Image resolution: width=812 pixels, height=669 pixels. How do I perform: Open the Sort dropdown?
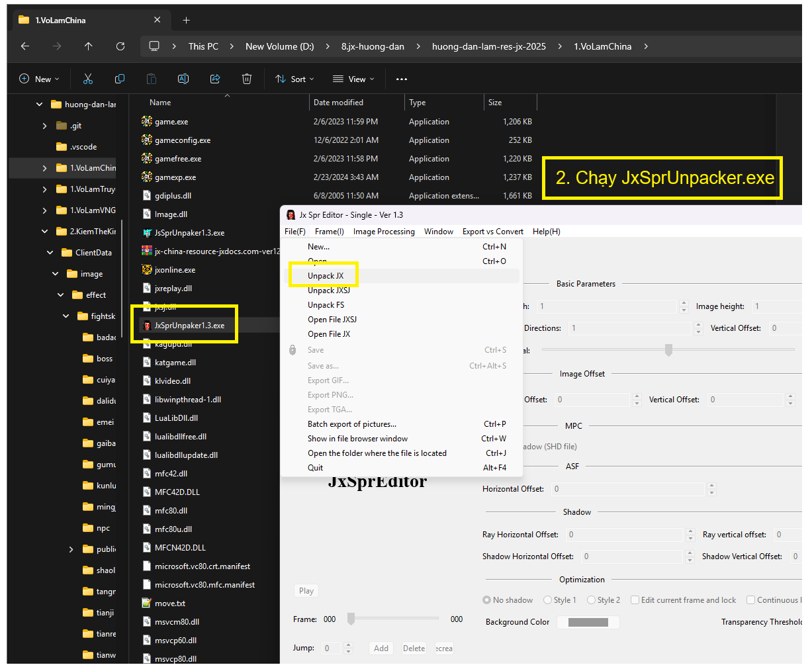295,79
